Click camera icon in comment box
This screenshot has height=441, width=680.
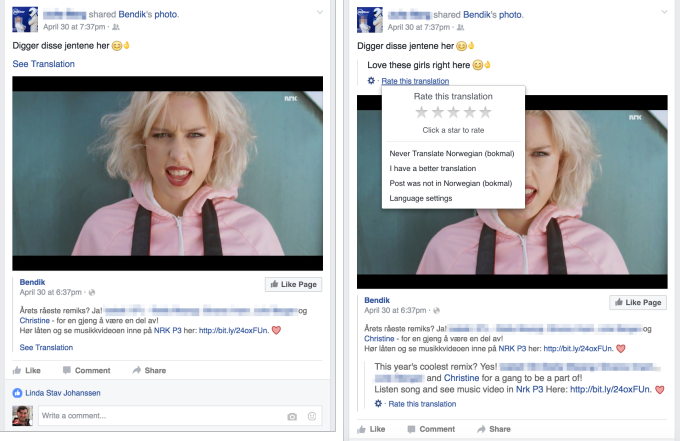tap(292, 416)
